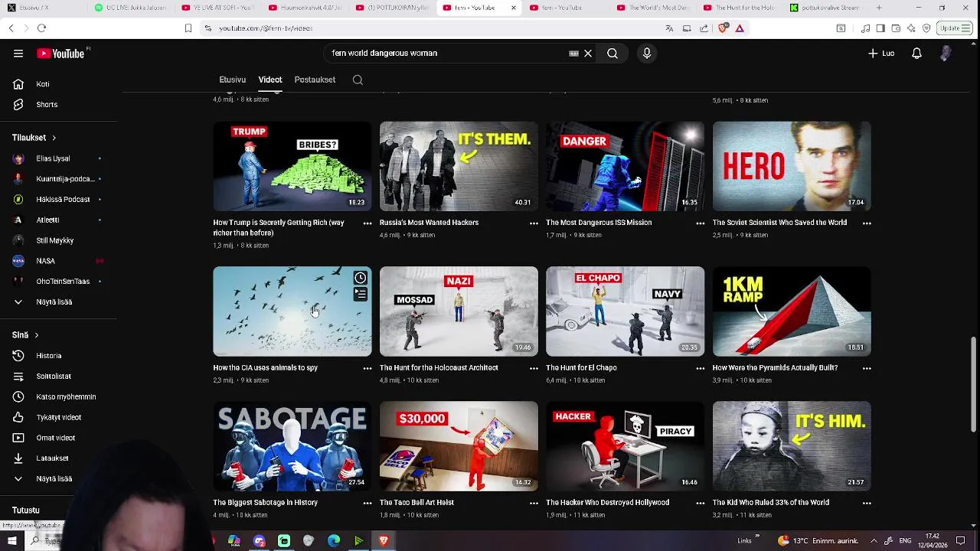This screenshot has height=551, width=980.
Task: Open the Brave Shields lion icon
Action: [724, 28]
